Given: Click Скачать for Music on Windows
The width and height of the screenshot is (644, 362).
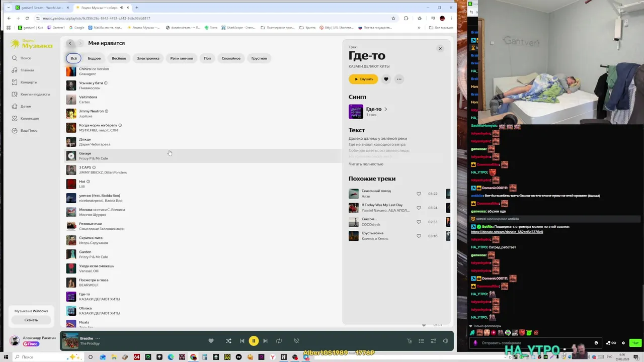Looking at the screenshot, I should pyautogui.click(x=31, y=320).
